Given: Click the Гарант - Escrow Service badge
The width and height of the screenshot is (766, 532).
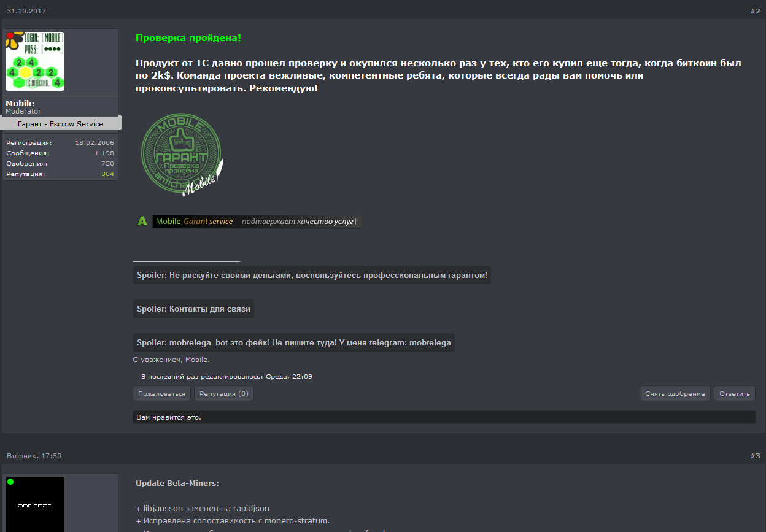Looking at the screenshot, I should tap(61, 123).
